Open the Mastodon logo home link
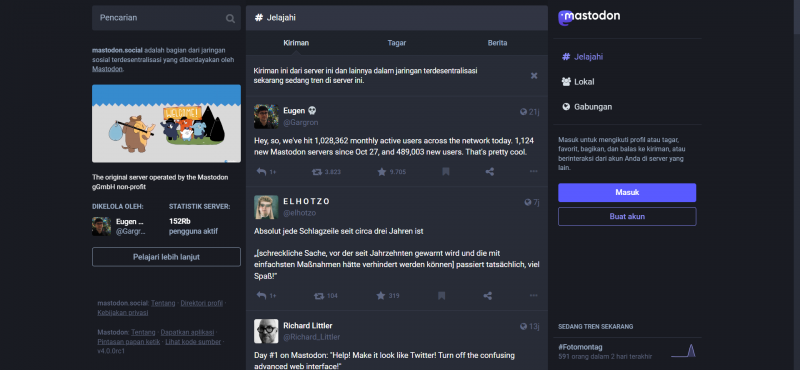Image resolution: width=800 pixels, height=370 pixels. pos(589,17)
